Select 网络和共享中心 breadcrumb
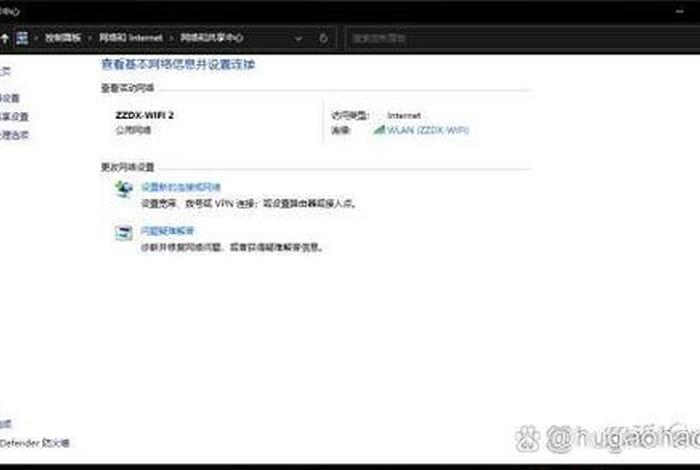Screen dimensions: 700x470 [211, 38]
